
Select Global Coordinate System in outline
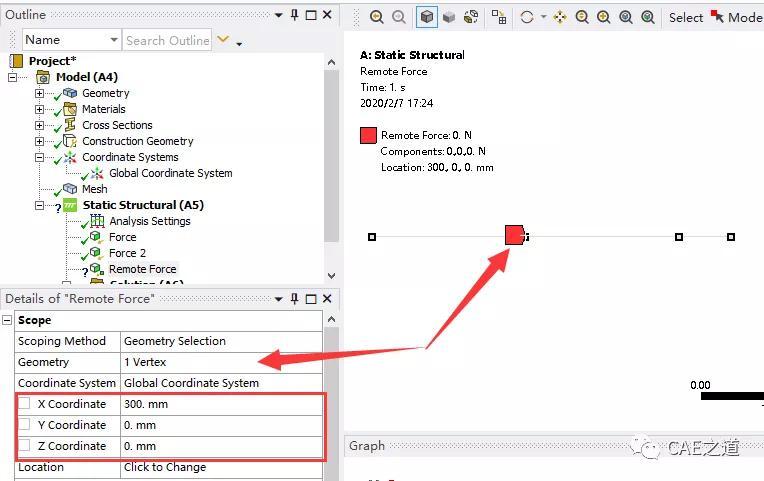[x=171, y=173]
